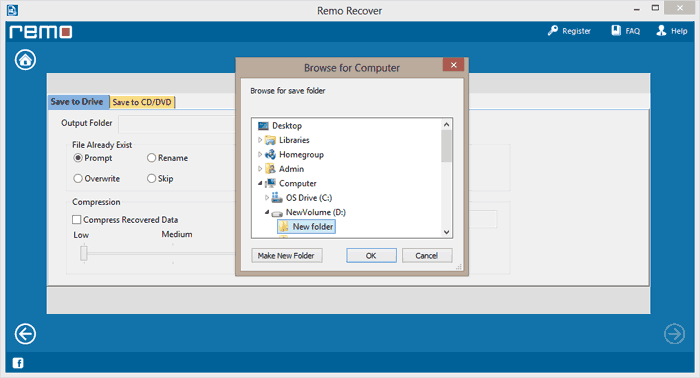
Task: Switch to Save to CD/DVD tab
Action: click(142, 102)
